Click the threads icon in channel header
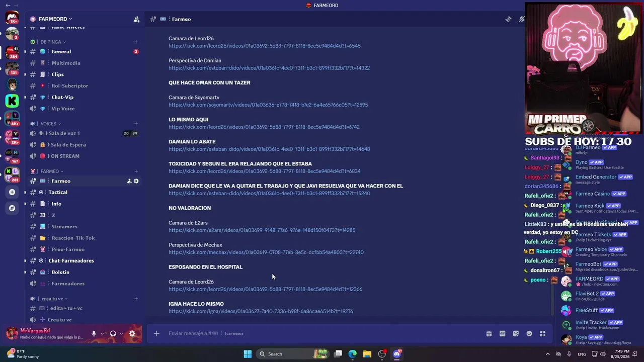Screen dimensions: 644x362 click(508, 19)
